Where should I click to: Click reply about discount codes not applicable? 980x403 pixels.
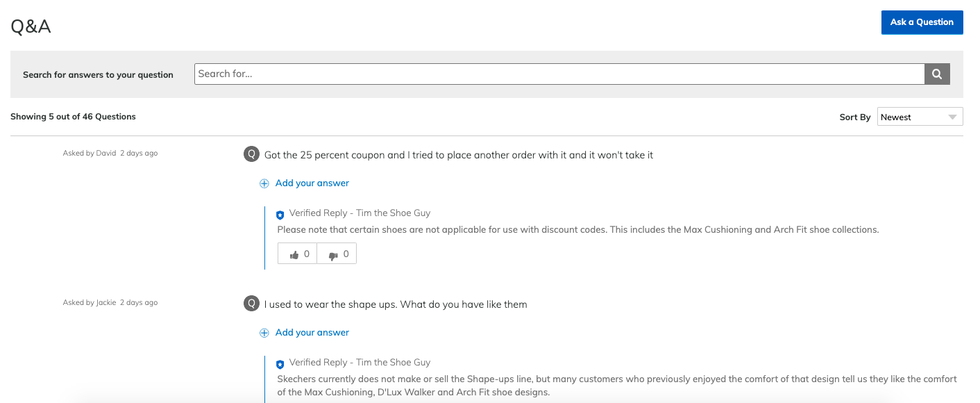tap(578, 229)
